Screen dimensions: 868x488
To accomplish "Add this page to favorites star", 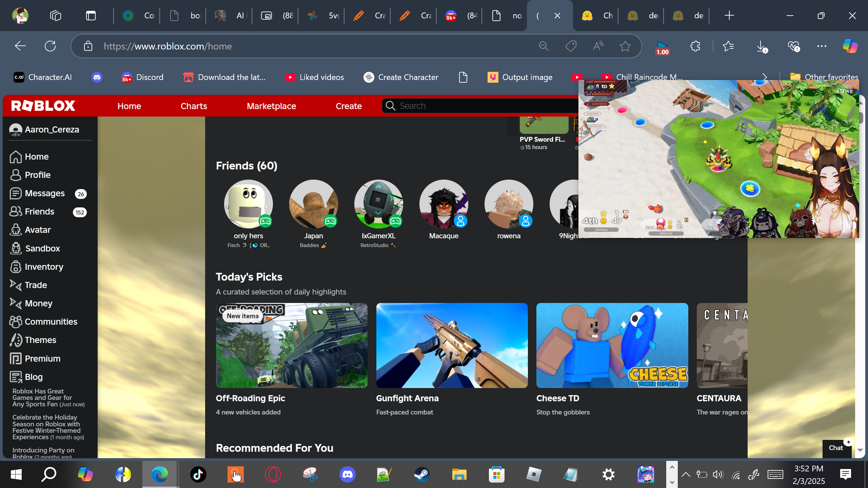I will point(625,46).
